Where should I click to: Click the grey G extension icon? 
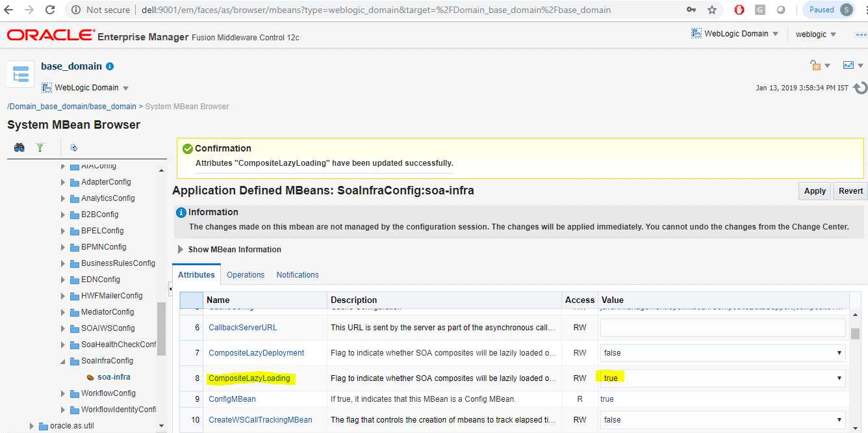pyautogui.click(x=760, y=10)
